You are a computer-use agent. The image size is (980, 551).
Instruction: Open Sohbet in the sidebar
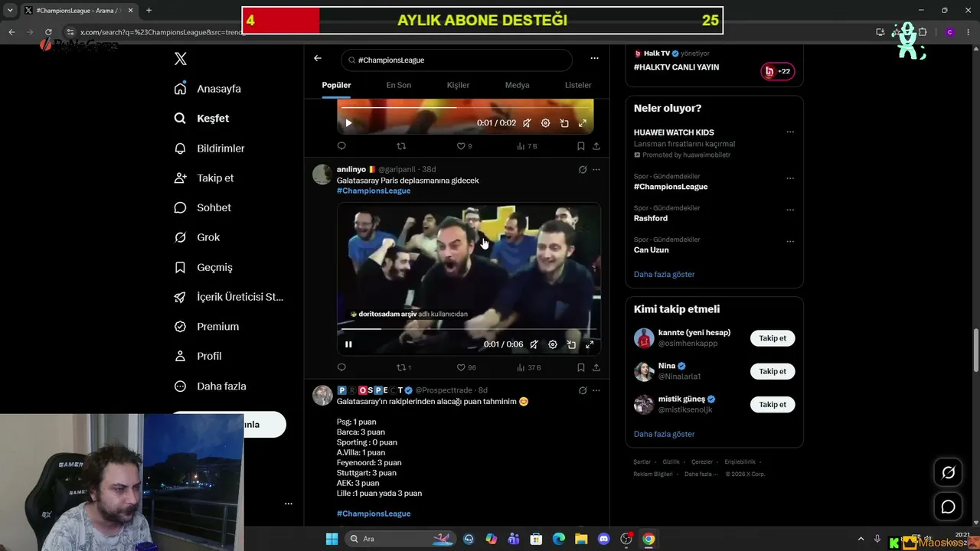pyautogui.click(x=202, y=207)
